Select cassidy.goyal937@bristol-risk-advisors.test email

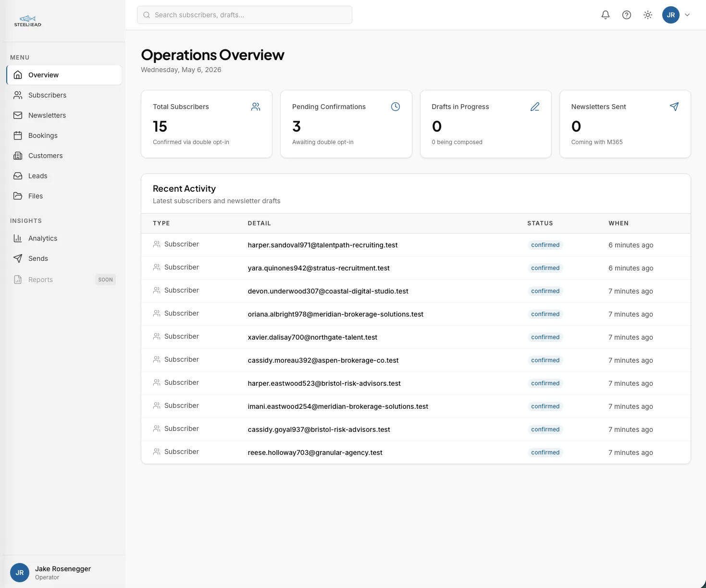(x=319, y=429)
